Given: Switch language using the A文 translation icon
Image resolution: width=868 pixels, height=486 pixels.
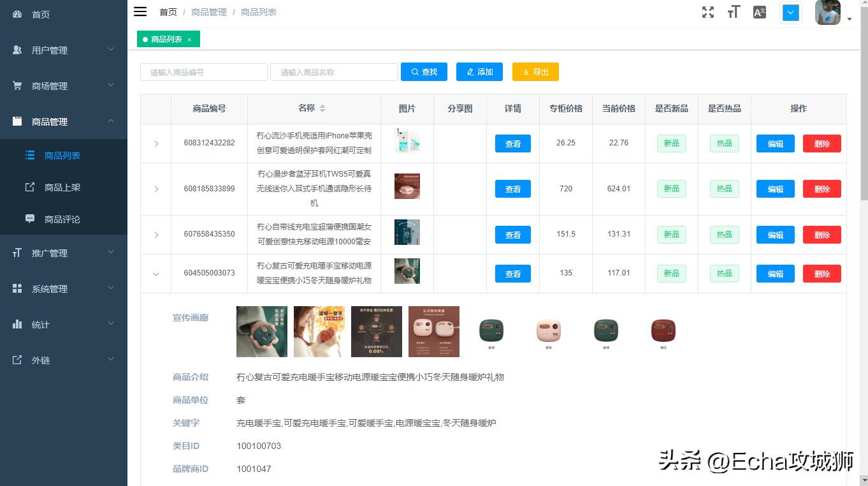Looking at the screenshot, I should pos(759,11).
